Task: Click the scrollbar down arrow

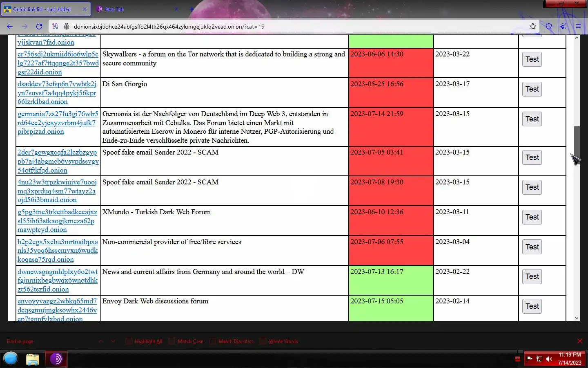Action: tap(577, 318)
